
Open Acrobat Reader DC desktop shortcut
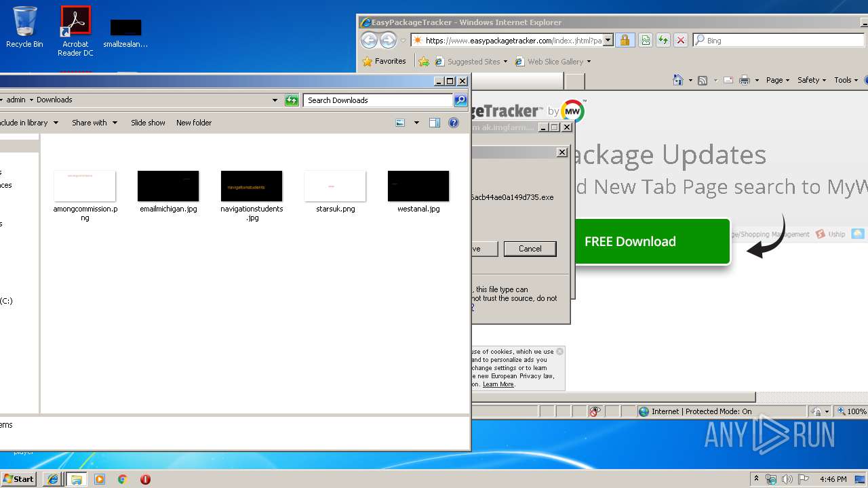75,31
